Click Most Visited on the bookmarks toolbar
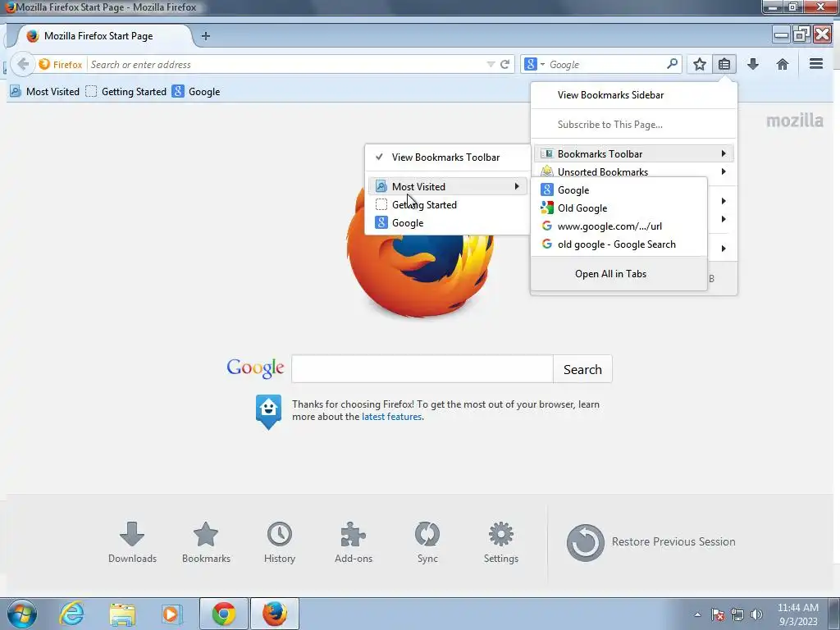The image size is (840, 630). [45, 92]
